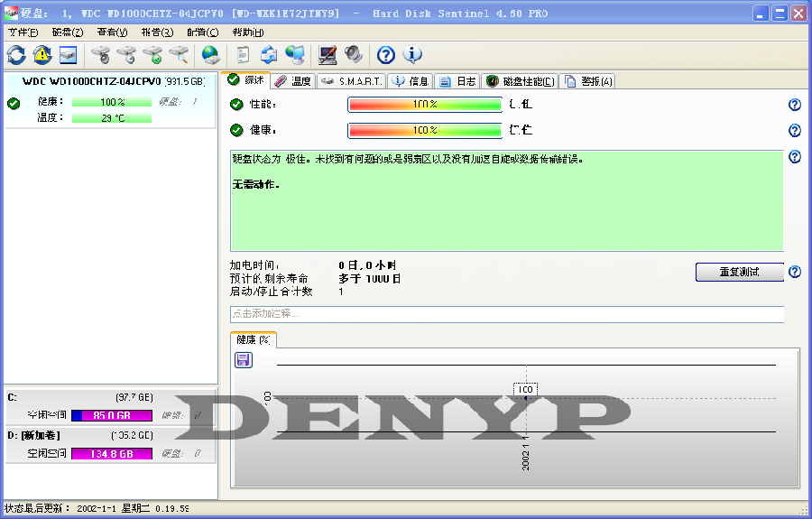Open the 帮助(H) menu
This screenshot has width=812, height=519.
pos(248,32)
